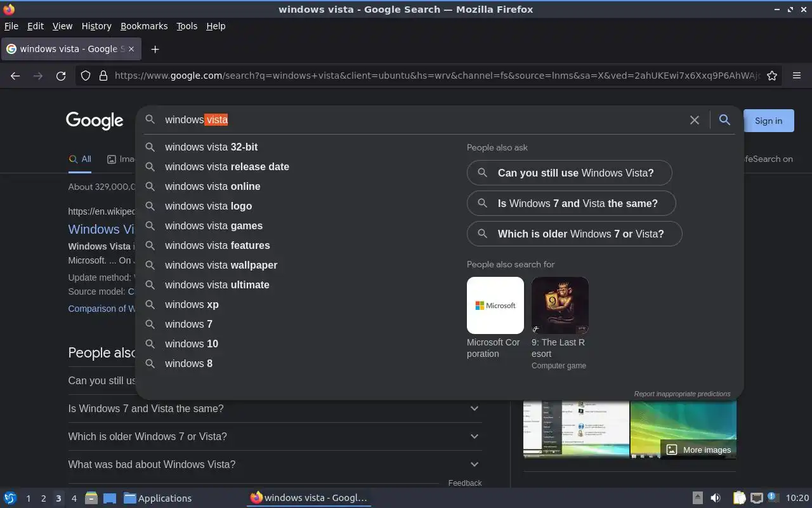Open the Tools menu

(x=187, y=26)
